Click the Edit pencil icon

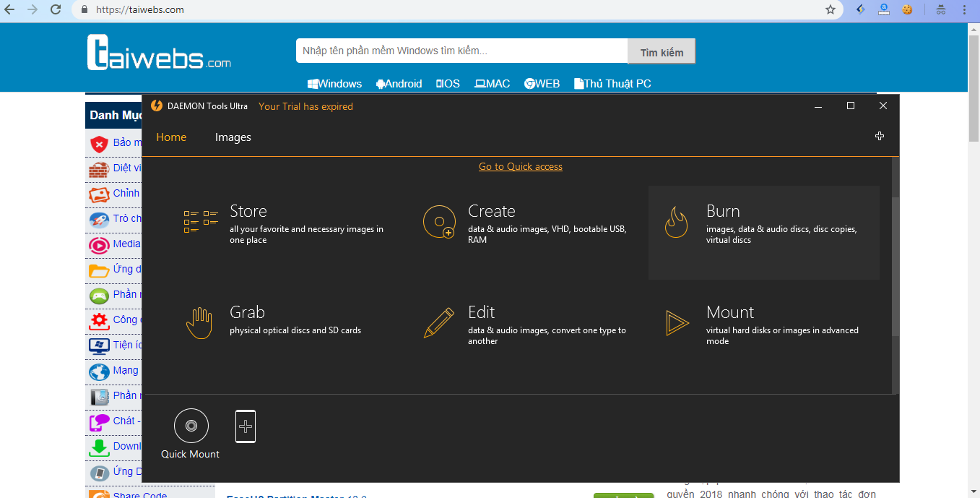coord(439,323)
